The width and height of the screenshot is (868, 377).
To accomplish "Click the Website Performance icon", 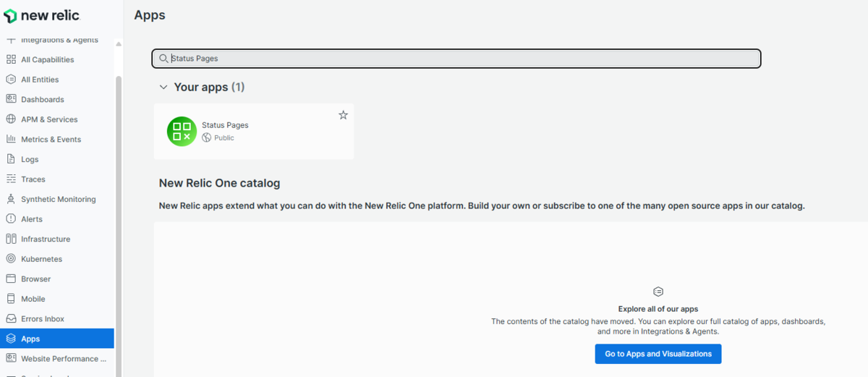I will [x=11, y=358].
